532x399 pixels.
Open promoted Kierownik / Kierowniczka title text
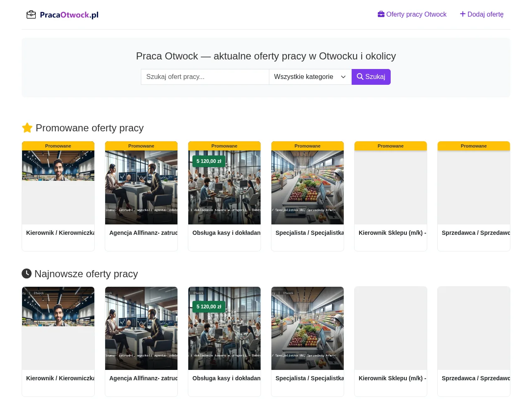60,233
